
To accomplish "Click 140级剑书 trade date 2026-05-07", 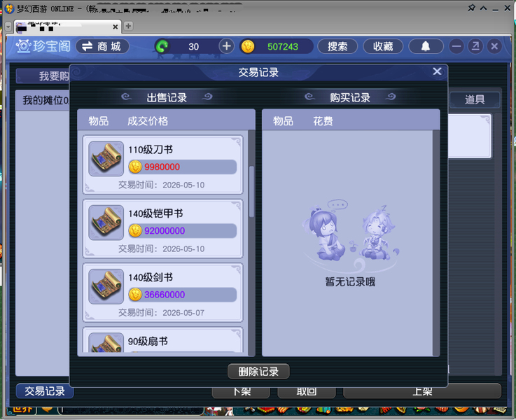I will [183, 313].
